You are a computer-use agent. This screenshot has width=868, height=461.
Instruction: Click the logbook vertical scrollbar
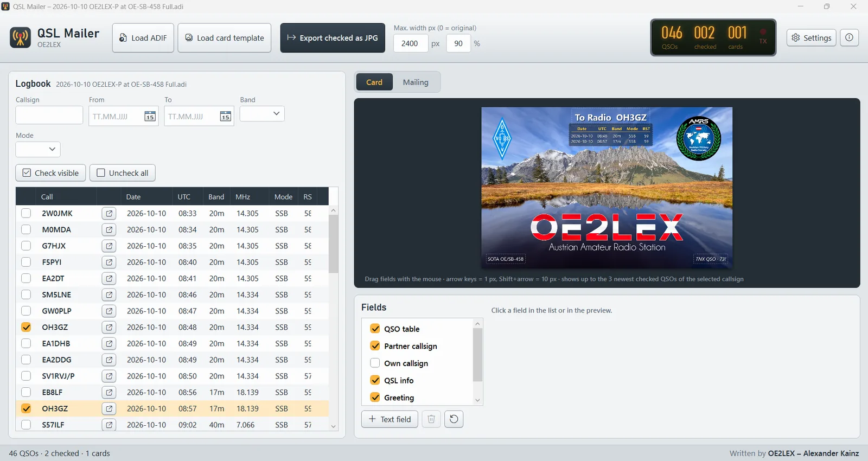(x=334, y=244)
